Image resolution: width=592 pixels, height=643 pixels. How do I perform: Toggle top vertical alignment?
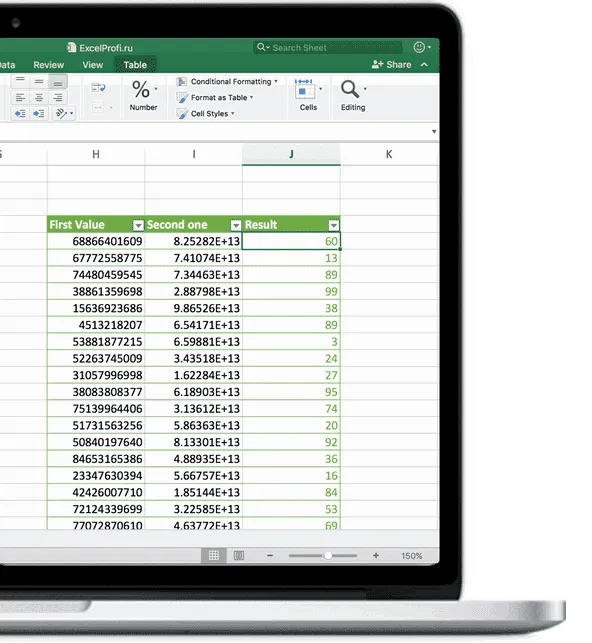coord(20,81)
